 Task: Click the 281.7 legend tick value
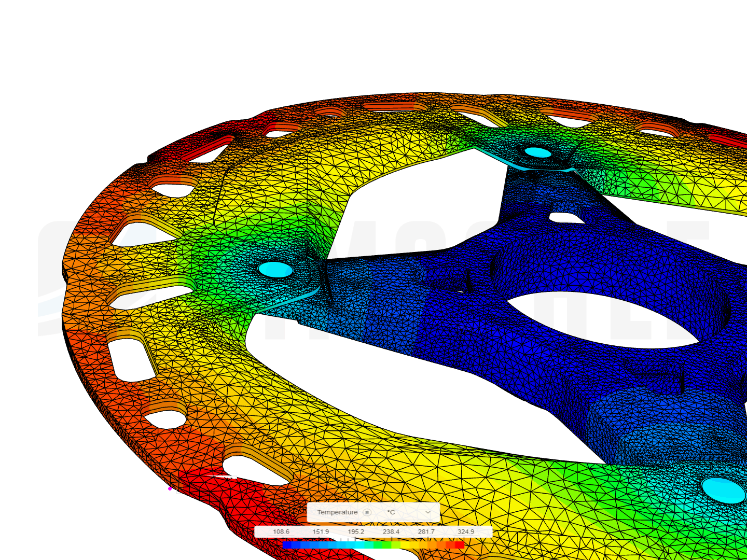(426, 532)
